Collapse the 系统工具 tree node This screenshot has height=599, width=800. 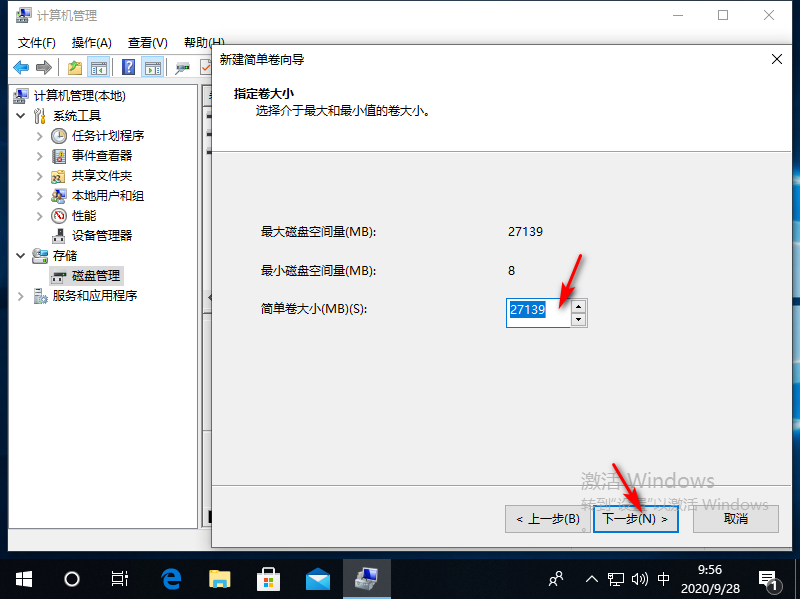(21, 116)
